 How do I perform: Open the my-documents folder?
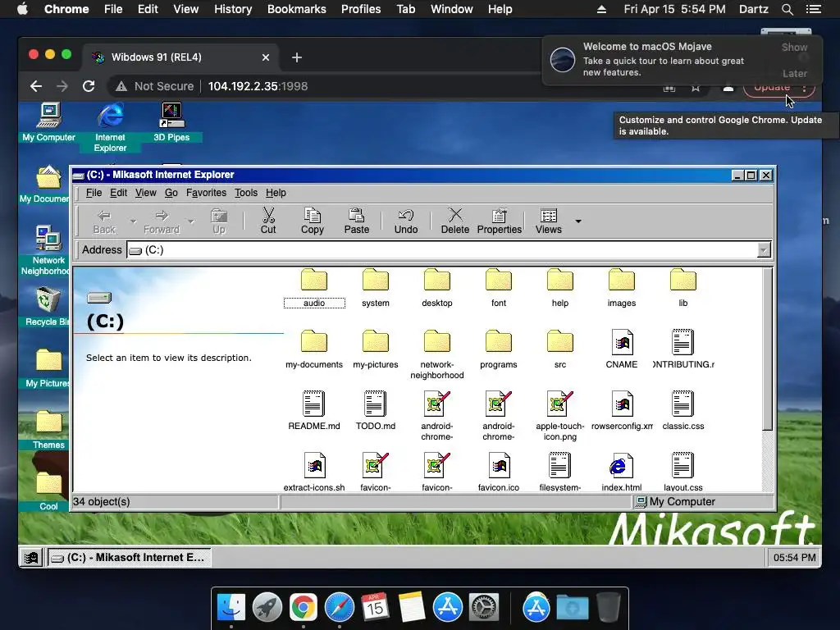pyautogui.click(x=314, y=349)
